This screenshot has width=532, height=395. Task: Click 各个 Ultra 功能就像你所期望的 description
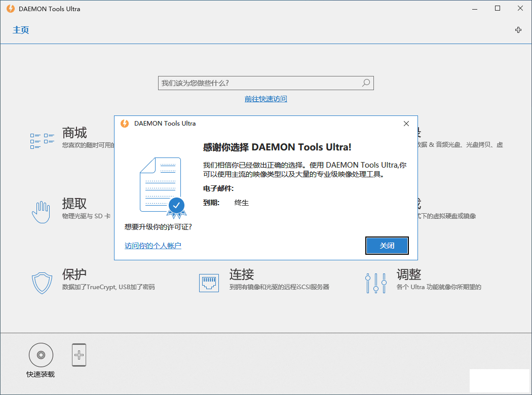439,287
